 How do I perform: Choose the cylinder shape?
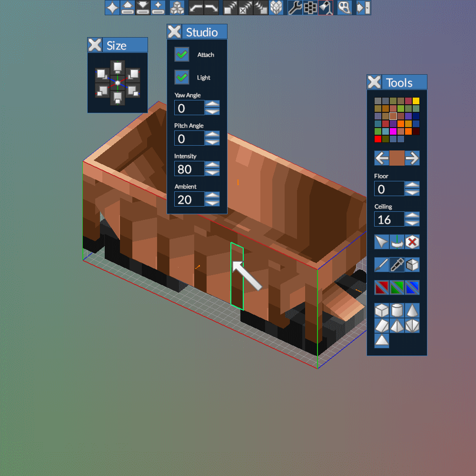(x=397, y=310)
